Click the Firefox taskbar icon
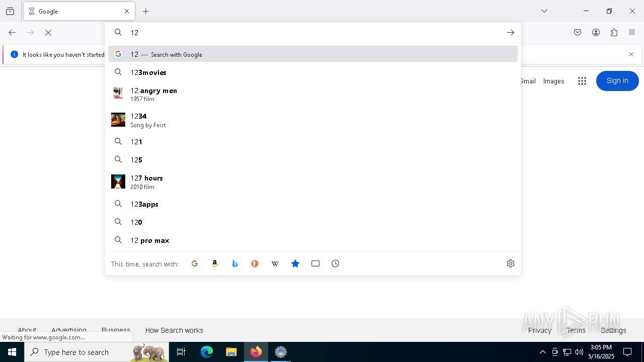644x362 pixels. click(x=256, y=352)
